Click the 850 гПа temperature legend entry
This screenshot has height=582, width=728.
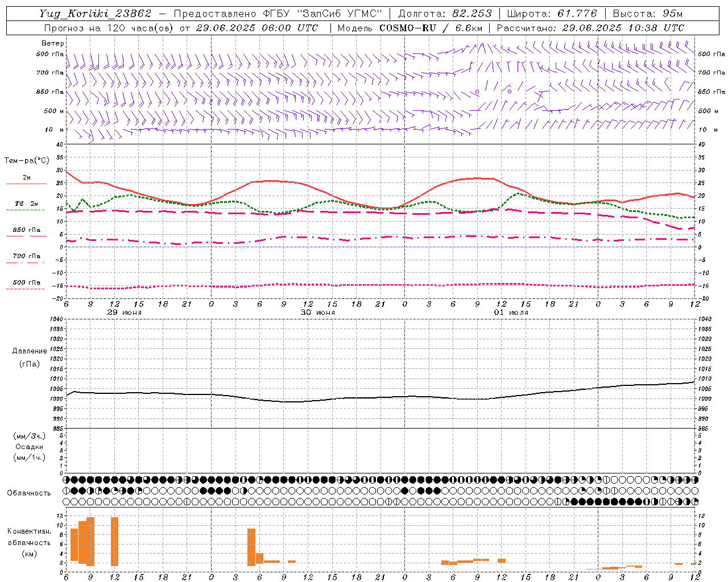[27, 230]
